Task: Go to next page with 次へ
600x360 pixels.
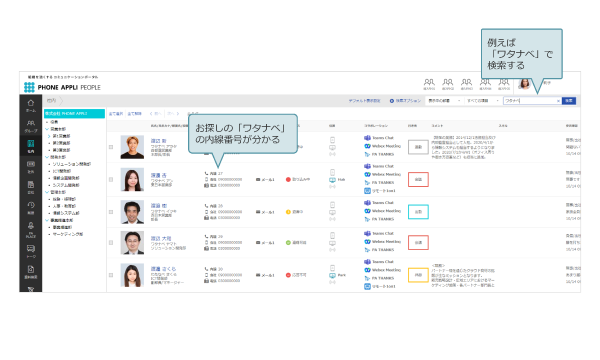Action: pyautogui.click(x=173, y=114)
